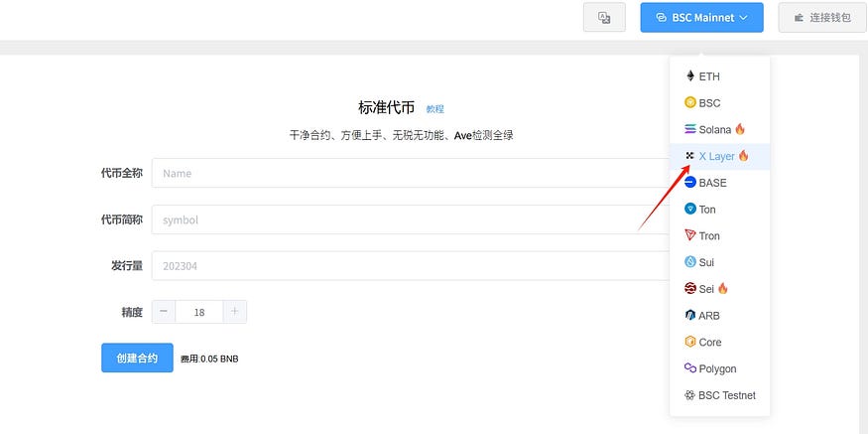
Task: Click the Tron logo icon
Action: 689,235
